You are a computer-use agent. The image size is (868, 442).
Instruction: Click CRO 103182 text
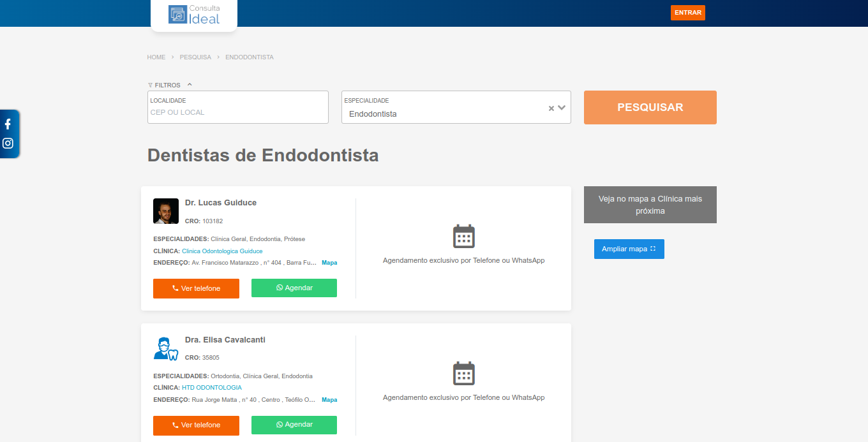[x=204, y=221]
